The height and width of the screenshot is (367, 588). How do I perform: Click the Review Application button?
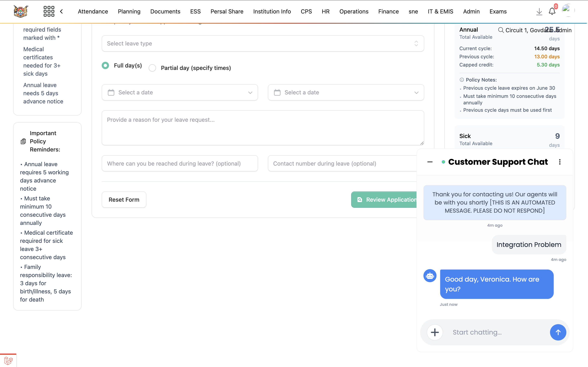point(385,200)
